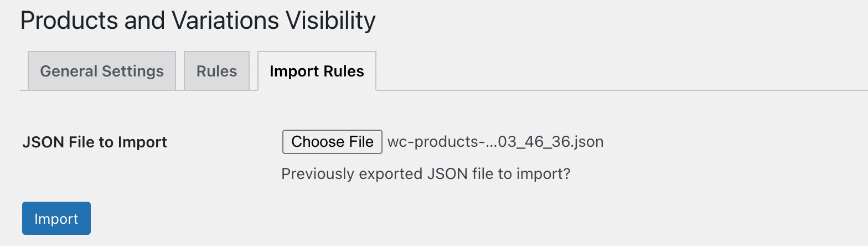This screenshot has width=868, height=246.
Task: Click the JSON File to Import label
Action: (x=95, y=142)
